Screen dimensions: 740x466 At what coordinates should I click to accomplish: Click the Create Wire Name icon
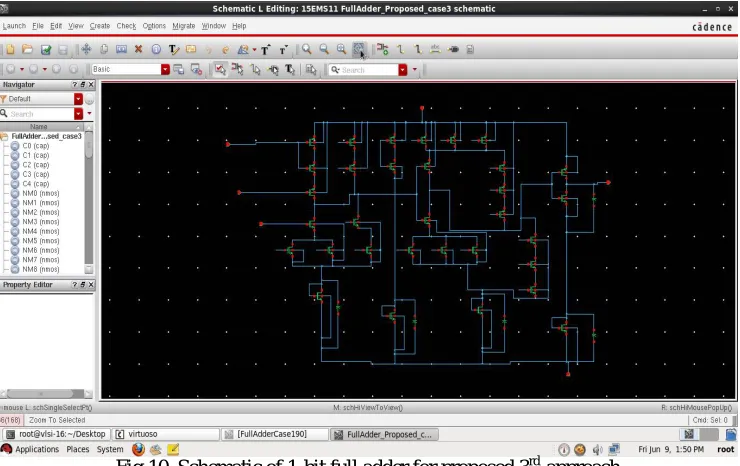point(435,49)
